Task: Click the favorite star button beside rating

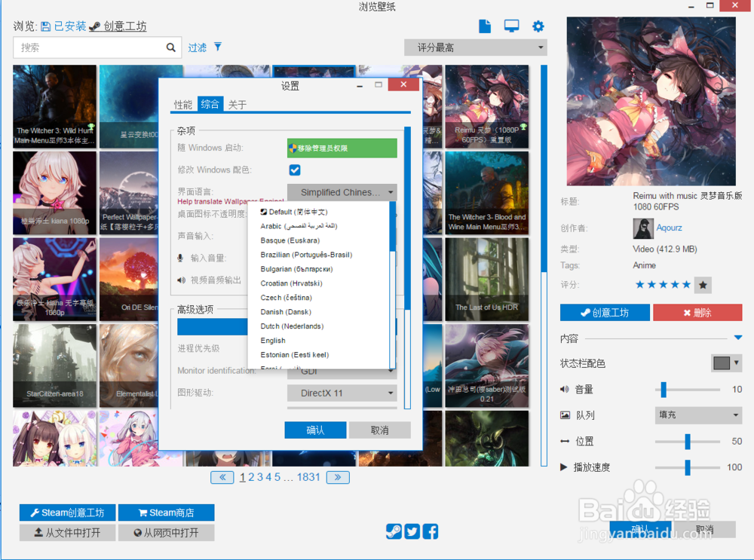Action: [703, 285]
